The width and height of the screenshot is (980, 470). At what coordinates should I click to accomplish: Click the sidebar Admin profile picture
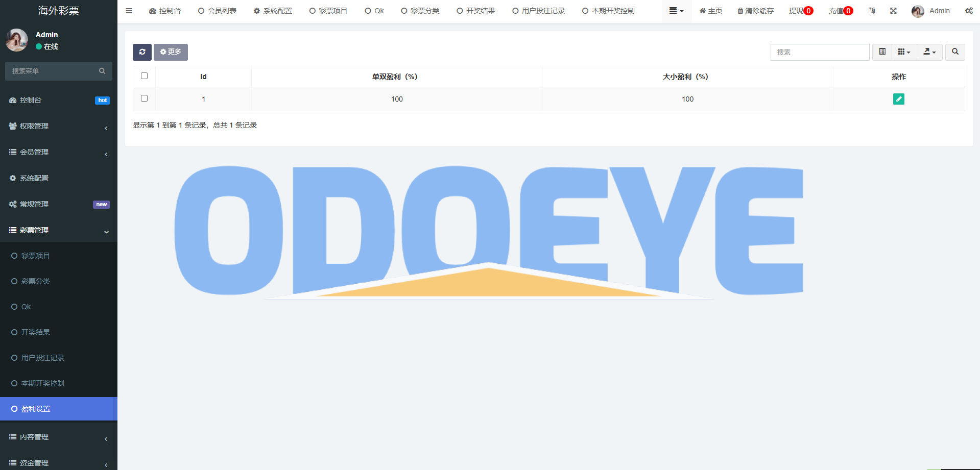coord(16,40)
